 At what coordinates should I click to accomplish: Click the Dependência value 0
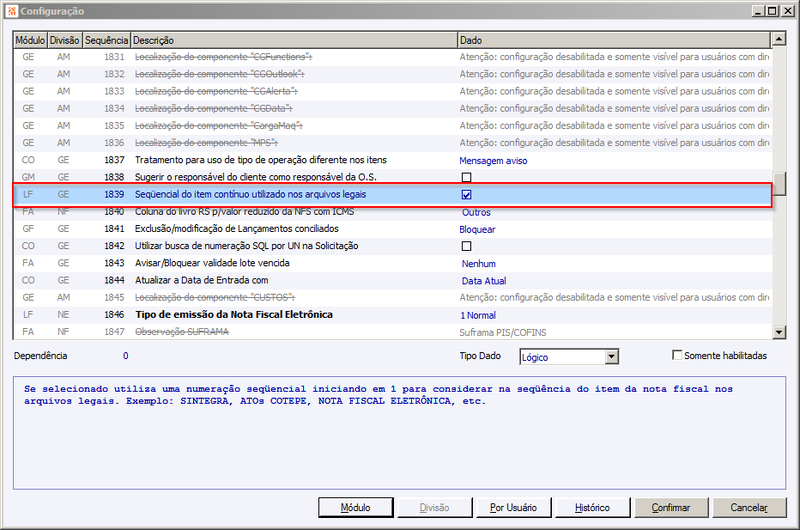pos(126,356)
